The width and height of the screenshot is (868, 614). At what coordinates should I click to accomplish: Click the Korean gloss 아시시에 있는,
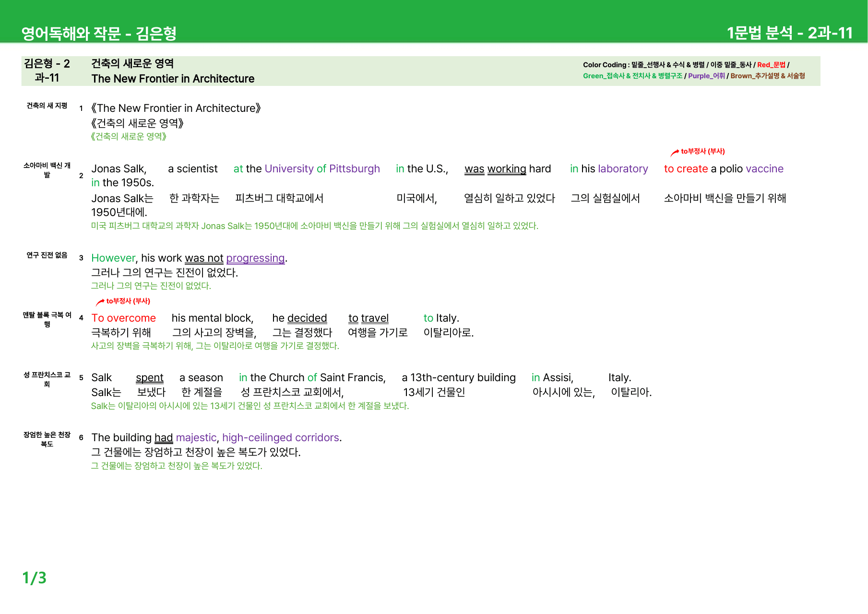pyautogui.click(x=564, y=393)
